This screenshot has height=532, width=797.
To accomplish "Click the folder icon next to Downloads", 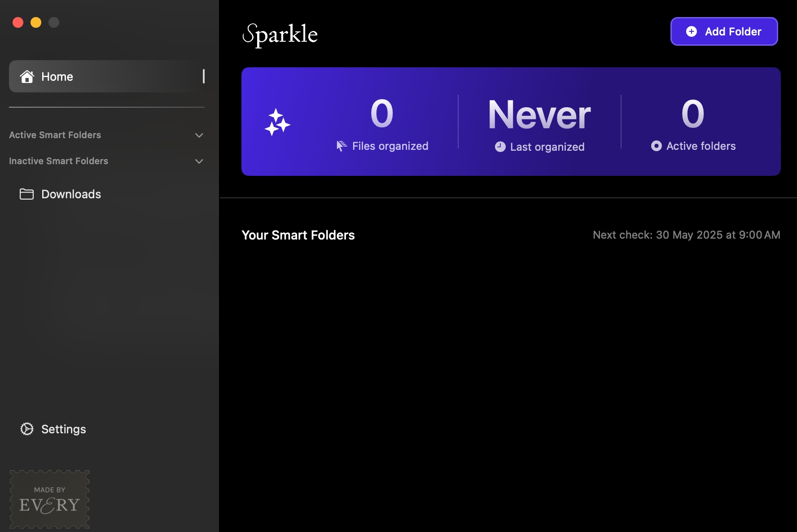I will [27, 194].
